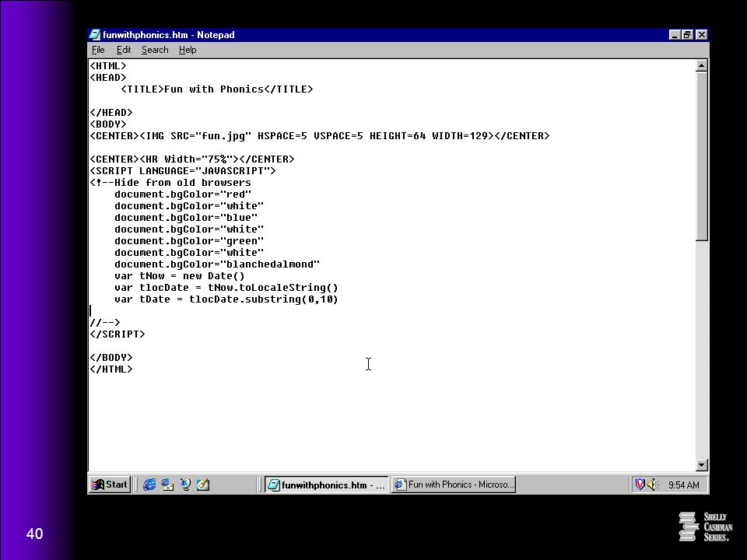This screenshot has height=560, width=747.
Task: Open the Search menu
Action: pyautogui.click(x=155, y=50)
